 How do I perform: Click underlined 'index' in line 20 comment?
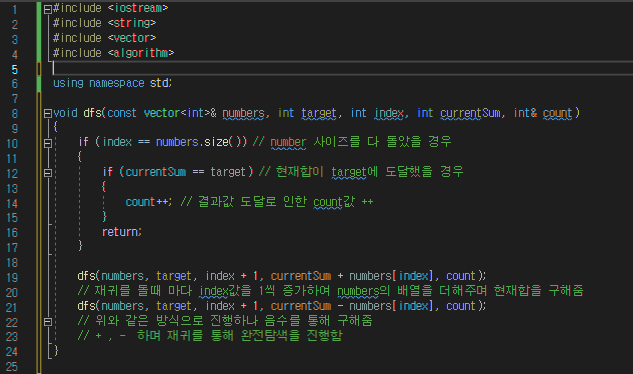(x=214, y=291)
